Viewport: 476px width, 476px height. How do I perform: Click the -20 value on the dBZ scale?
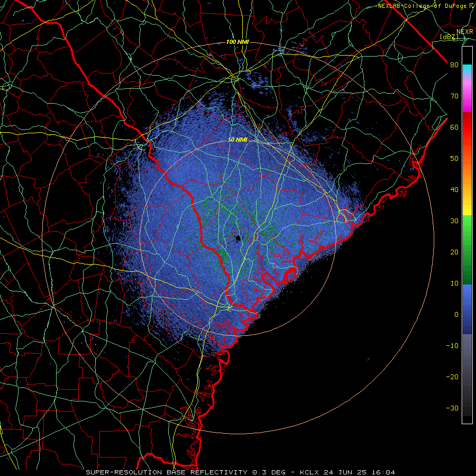[452, 377]
